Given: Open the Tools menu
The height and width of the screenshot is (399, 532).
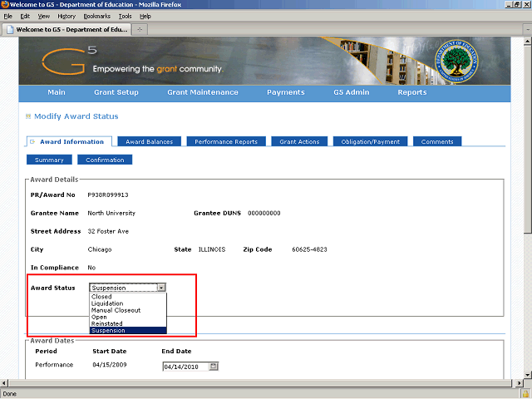Looking at the screenshot, I should [x=125, y=17].
